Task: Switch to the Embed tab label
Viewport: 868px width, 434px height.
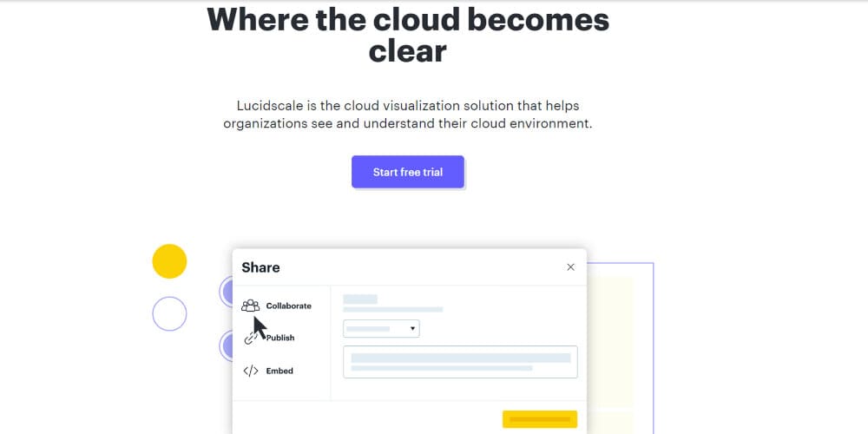Action: (279, 371)
